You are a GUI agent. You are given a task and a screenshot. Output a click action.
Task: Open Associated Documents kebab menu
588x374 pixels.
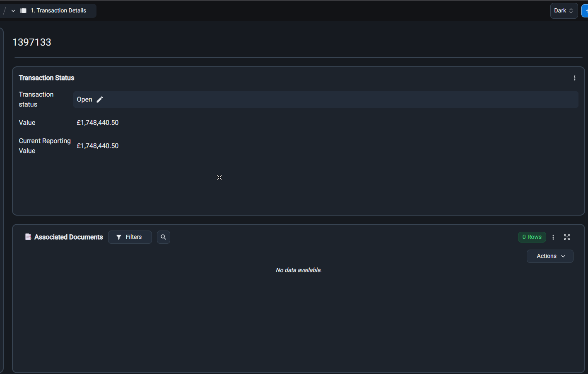click(x=553, y=237)
